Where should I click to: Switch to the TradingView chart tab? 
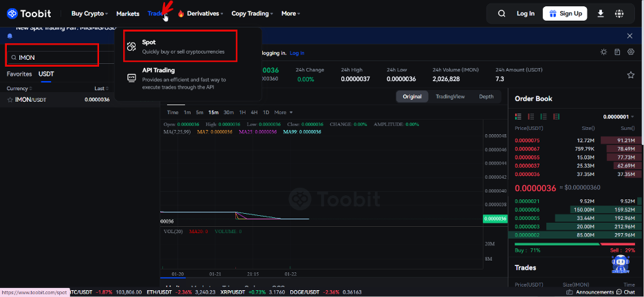[x=450, y=97]
